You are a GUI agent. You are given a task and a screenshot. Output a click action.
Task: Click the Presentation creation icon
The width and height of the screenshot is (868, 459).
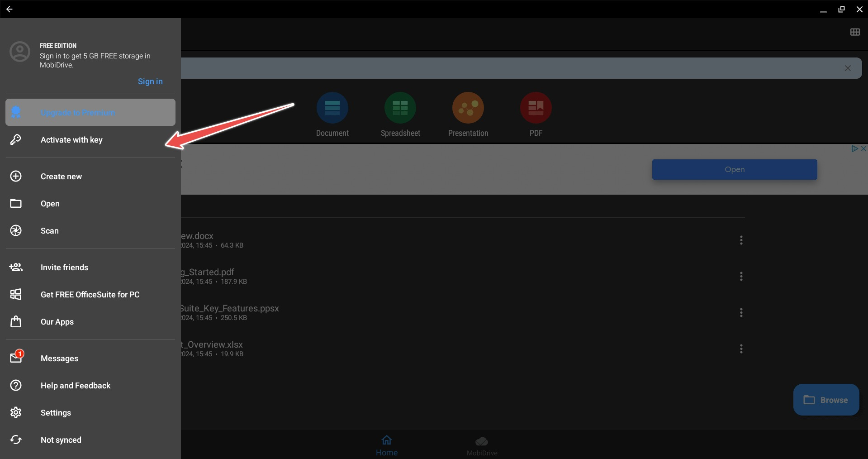click(468, 108)
